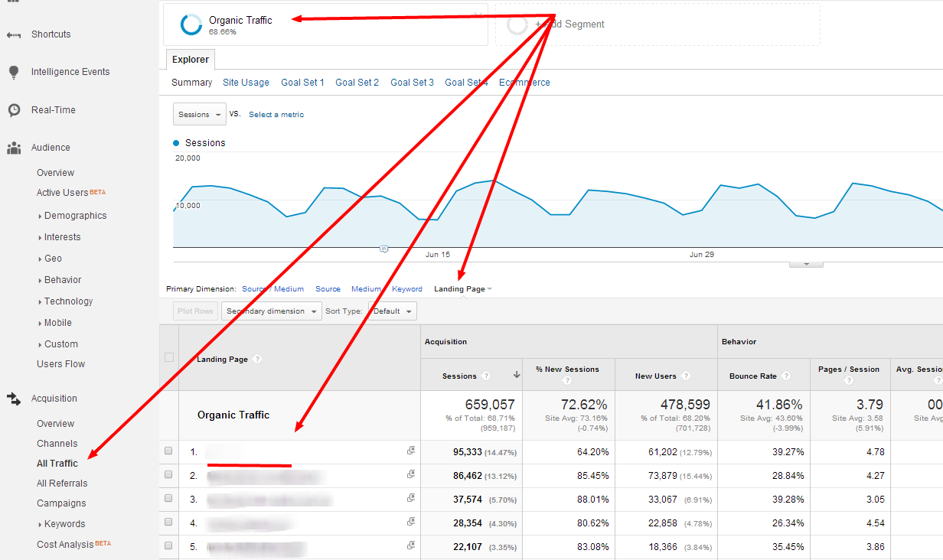Screen dimensions: 943x560
Task: Click the Acquisition arrows icon in sidebar
Action: pyautogui.click(x=15, y=398)
